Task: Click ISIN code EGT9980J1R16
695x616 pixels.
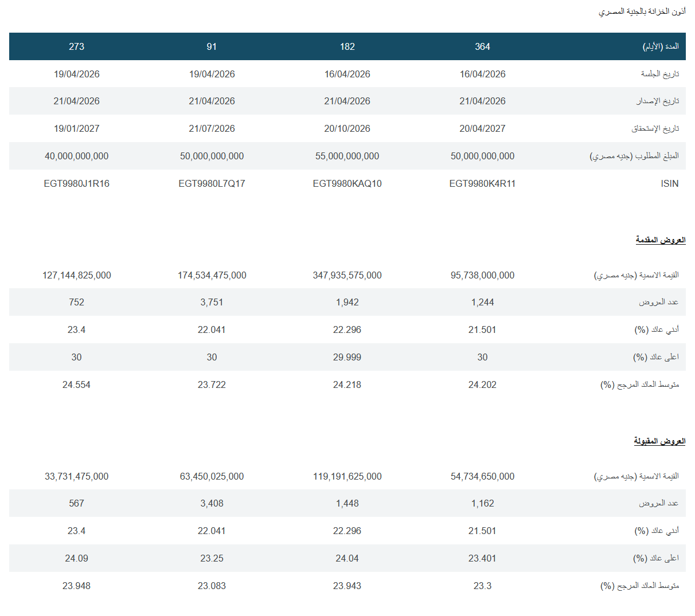Action: pos(76,183)
